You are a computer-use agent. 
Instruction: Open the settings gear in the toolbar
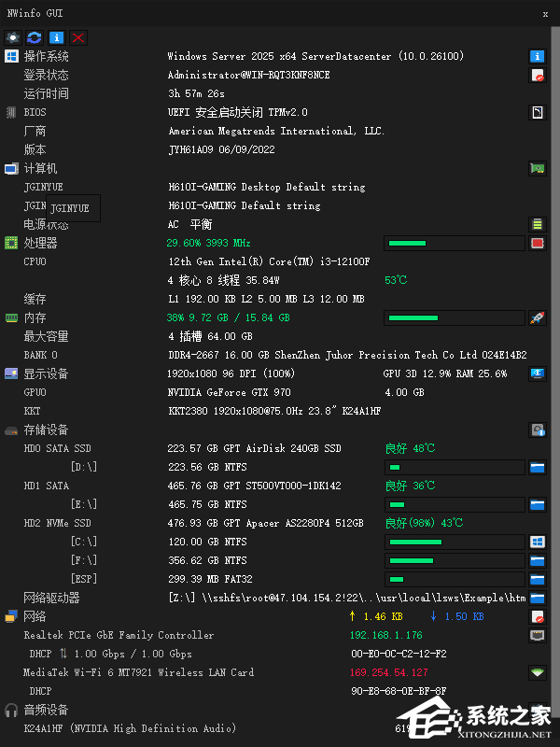[x=13, y=37]
